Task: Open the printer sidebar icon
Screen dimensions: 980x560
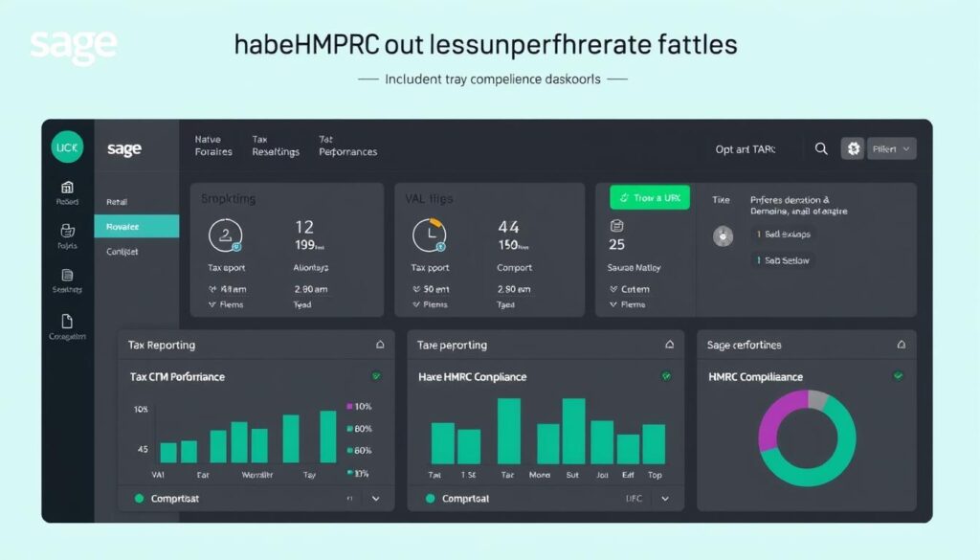Action: [x=68, y=231]
